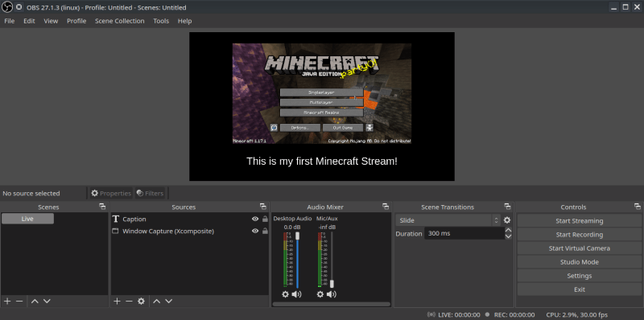Select the Caption source row
The image size is (644, 320).
click(x=190, y=219)
